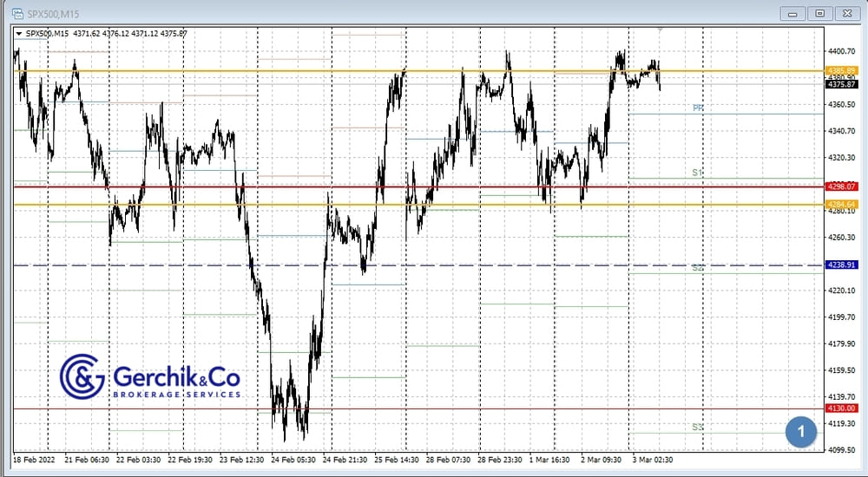
Task: Select the S3 support level label
Action: click(x=697, y=427)
